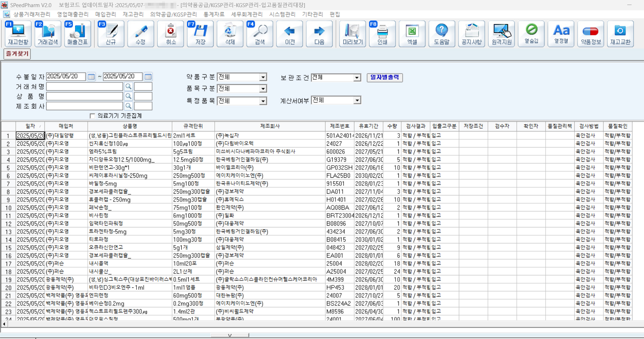Click manufacturer cell (주)휴메딕스
The height and width of the screenshot is (339, 644).
coord(270,200)
